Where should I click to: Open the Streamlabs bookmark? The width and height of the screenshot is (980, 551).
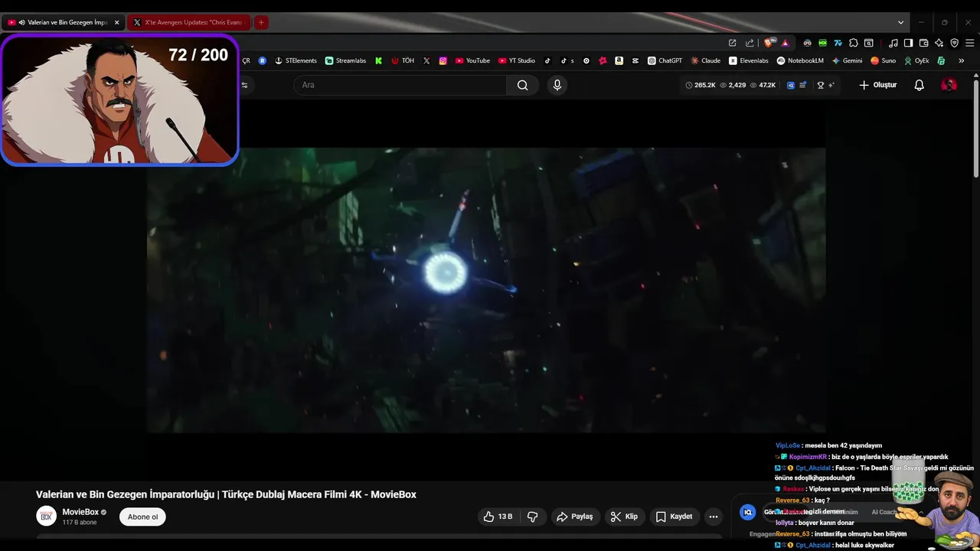click(345, 60)
